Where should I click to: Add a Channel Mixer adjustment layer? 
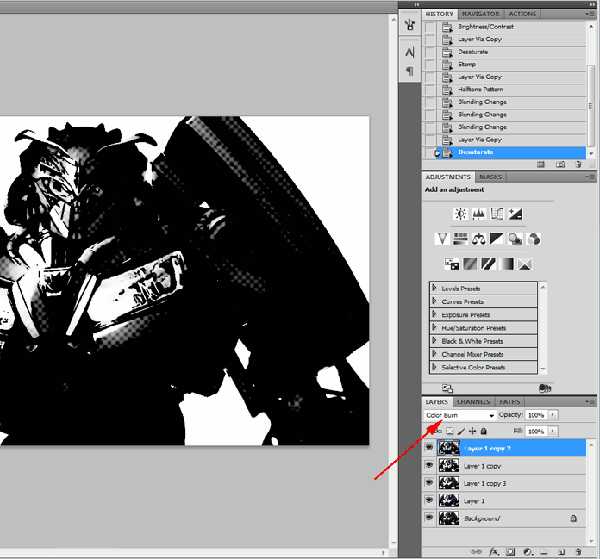534,239
